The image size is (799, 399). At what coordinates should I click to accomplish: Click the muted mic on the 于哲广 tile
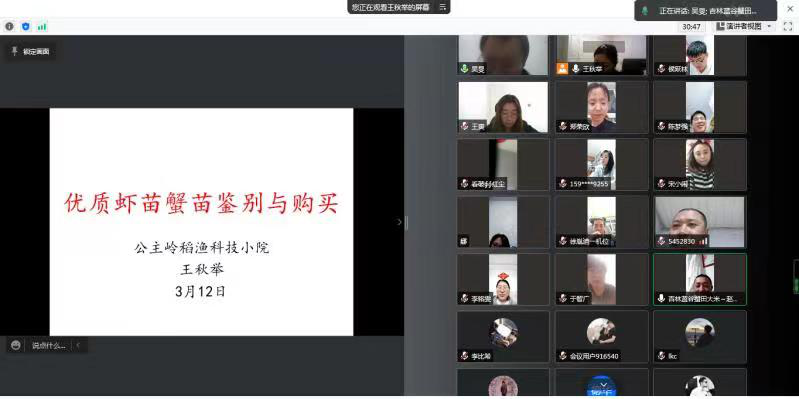(563, 299)
